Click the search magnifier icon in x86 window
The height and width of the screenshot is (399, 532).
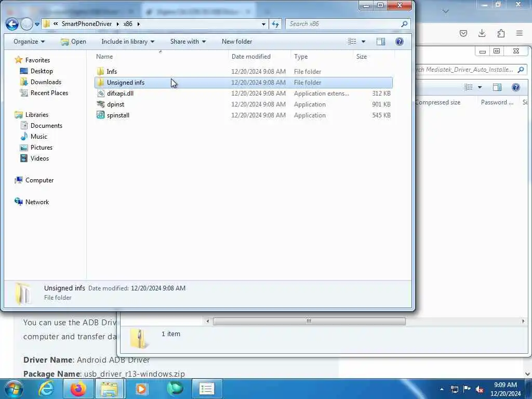(x=404, y=24)
